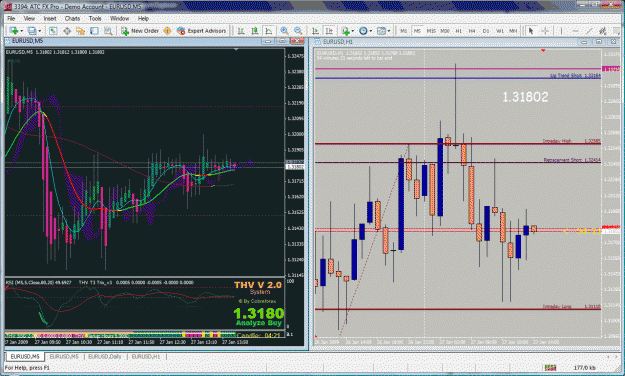The width and height of the screenshot is (625, 376).
Task: Switch to bar chart display
Action: [x=241, y=31]
